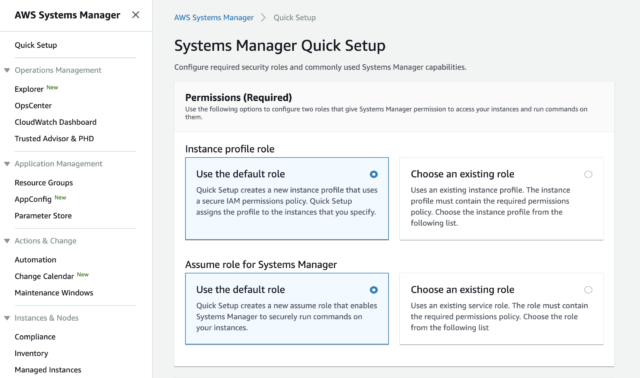640x378 pixels.
Task: Select existing role radio for instance profile
Action: tap(588, 174)
